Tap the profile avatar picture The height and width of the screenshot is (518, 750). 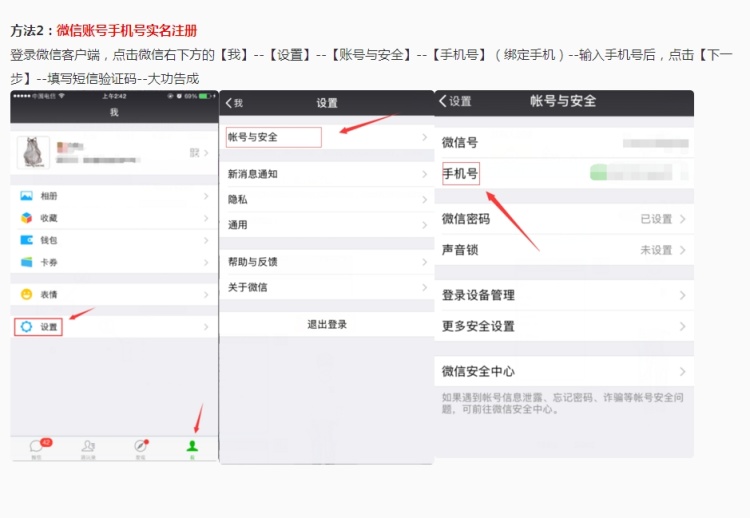pyautogui.click(x=36, y=152)
